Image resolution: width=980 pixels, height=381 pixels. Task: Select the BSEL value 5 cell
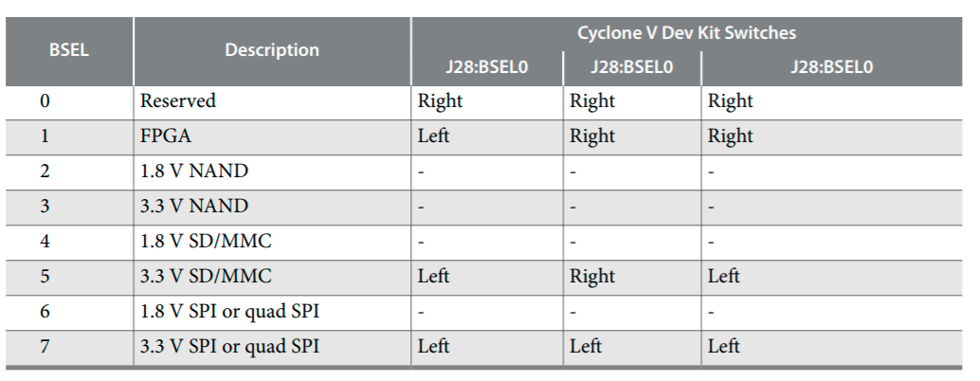[45, 277]
